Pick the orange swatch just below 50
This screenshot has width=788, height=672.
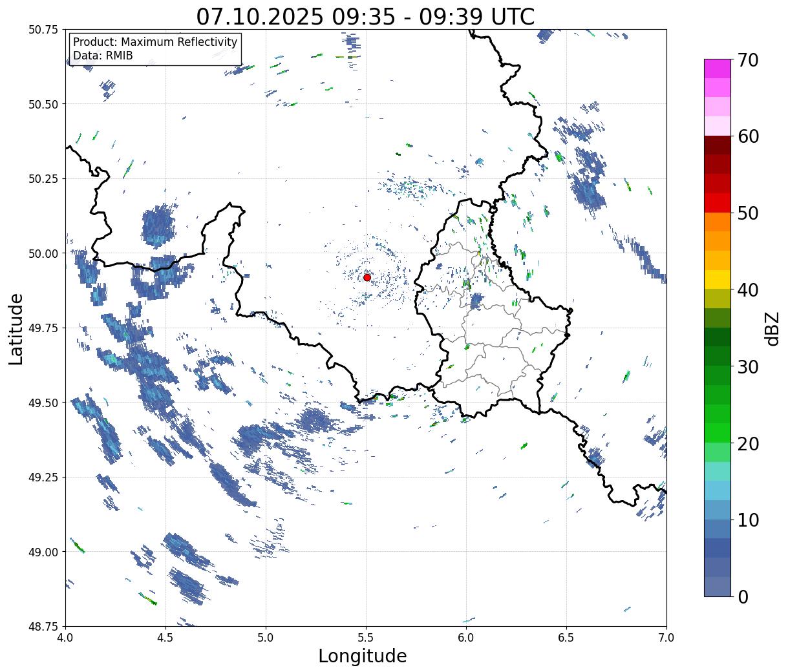[x=718, y=222]
